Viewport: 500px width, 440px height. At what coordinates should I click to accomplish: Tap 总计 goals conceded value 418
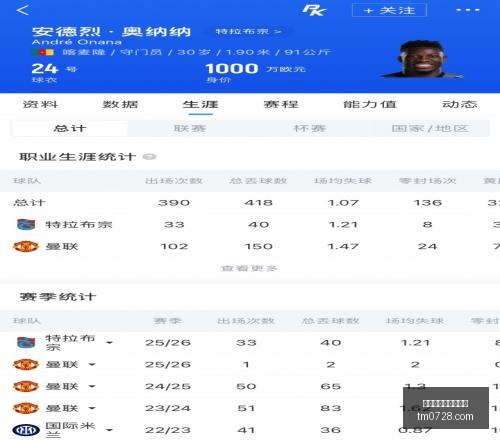click(x=258, y=203)
